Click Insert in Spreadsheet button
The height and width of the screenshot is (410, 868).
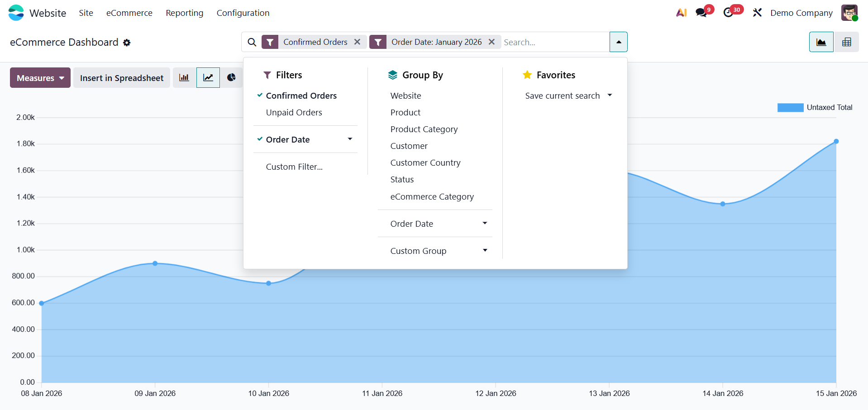click(122, 78)
